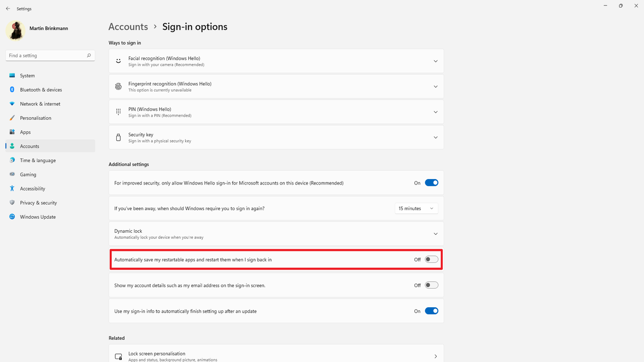Click the fingerprint recognition icon
This screenshot has width=644, height=362.
118,86
